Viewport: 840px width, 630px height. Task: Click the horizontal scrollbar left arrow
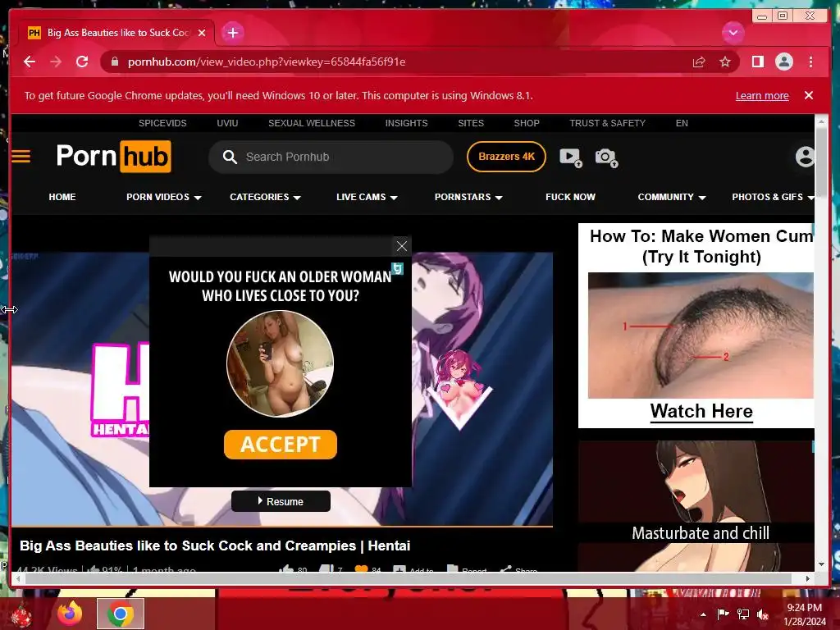click(18, 578)
